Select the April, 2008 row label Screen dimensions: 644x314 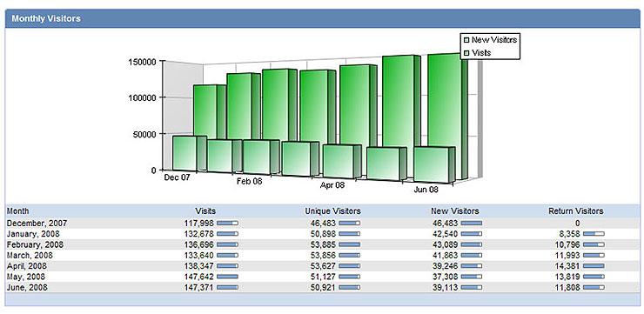click(x=27, y=266)
